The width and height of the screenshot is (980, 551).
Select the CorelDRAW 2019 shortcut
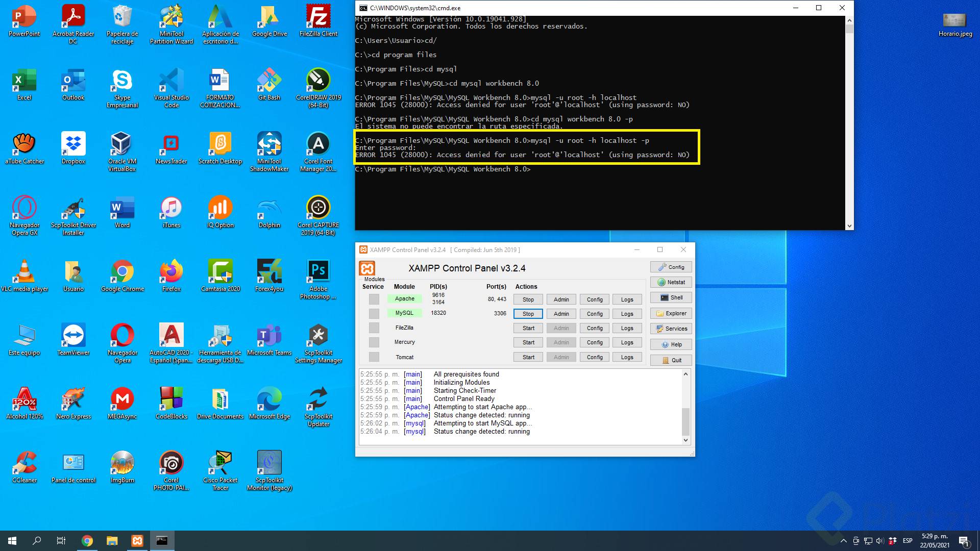click(x=318, y=88)
